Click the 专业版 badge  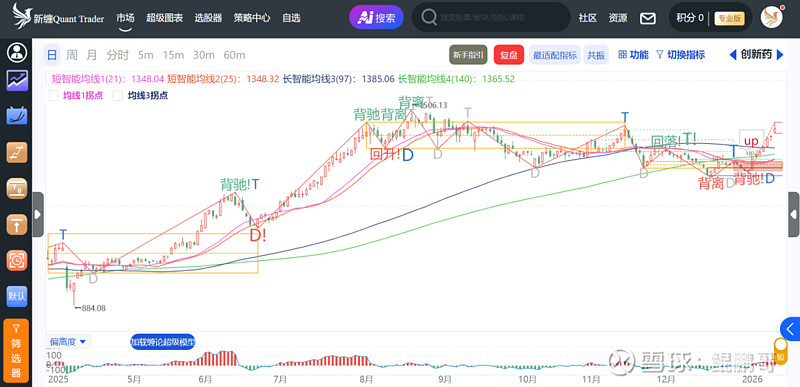[x=730, y=18]
